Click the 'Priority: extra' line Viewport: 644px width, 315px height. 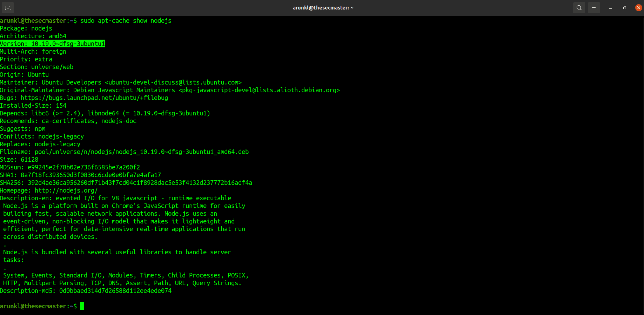click(26, 59)
